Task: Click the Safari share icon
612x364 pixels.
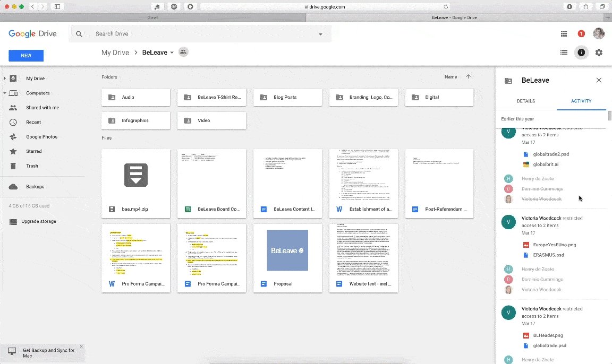Action: point(586,6)
